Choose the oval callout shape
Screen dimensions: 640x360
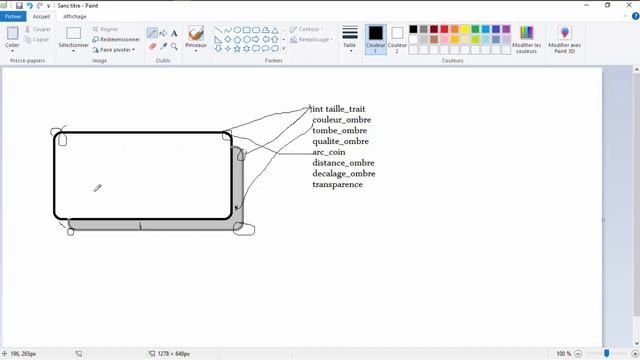pyautogui.click(x=266, y=49)
